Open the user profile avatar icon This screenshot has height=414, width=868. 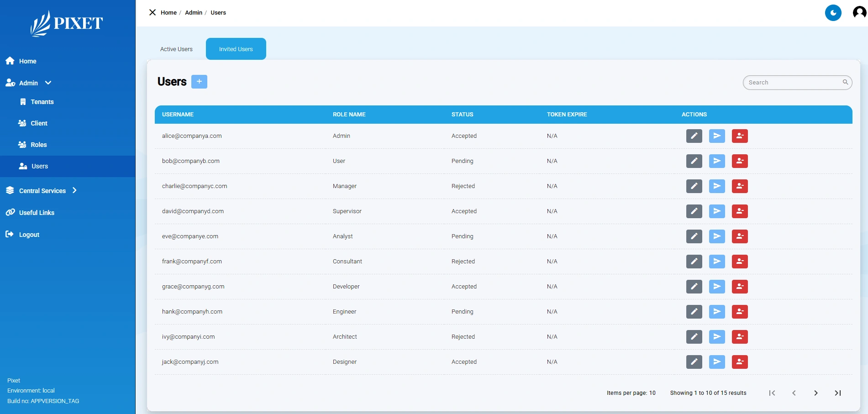[859, 13]
